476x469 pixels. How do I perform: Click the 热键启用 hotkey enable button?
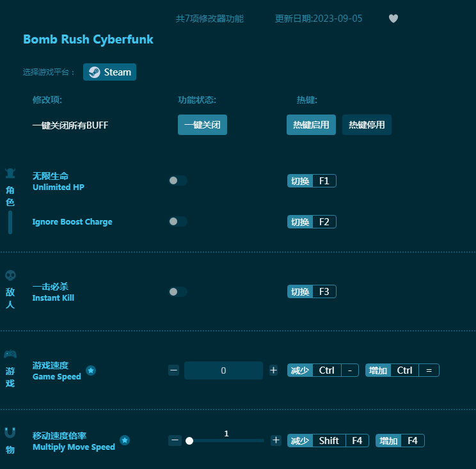tap(311, 125)
